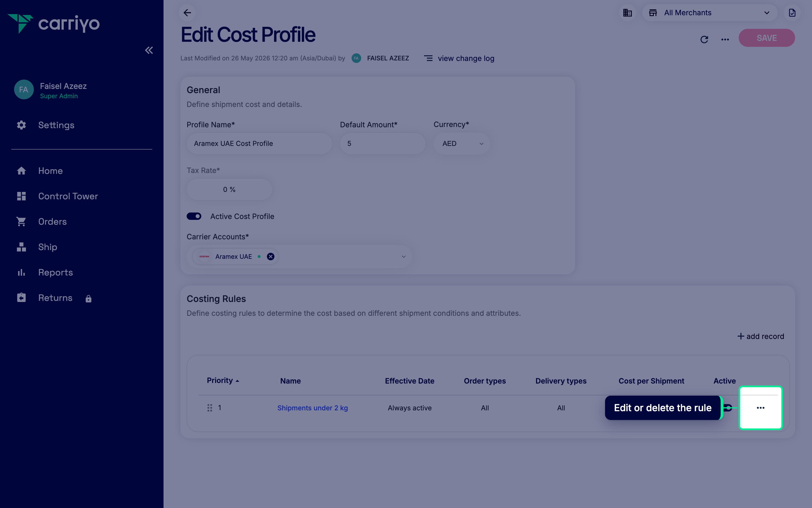812x508 pixels.
Task: Click the change log list icon
Action: pos(428,58)
